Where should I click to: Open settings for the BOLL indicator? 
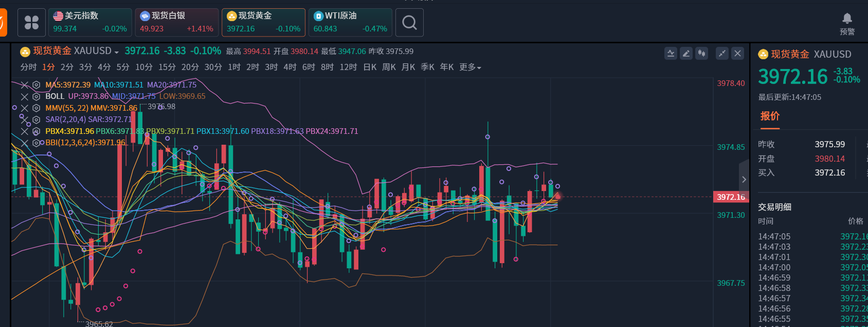[x=36, y=96]
